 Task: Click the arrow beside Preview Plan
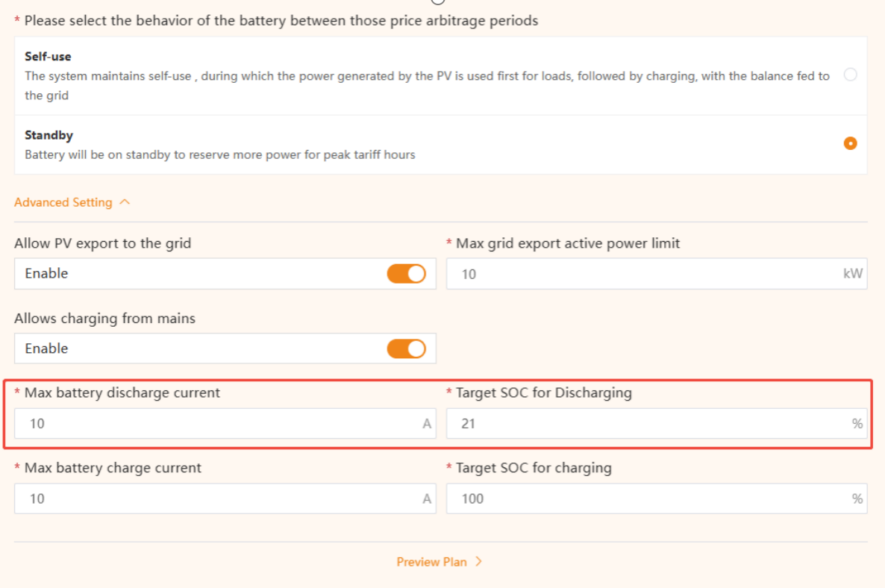click(479, 562)
